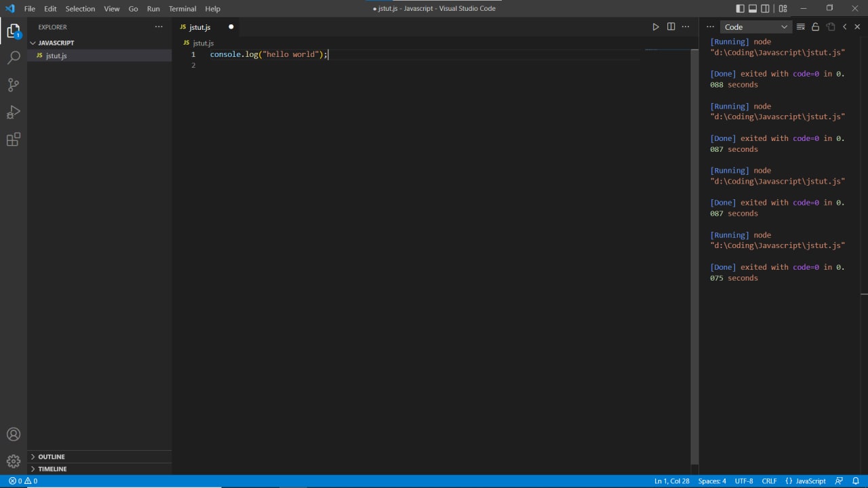Open the Terminal menu
This screenshot has height=488, width=868.
tap(182, 9)
